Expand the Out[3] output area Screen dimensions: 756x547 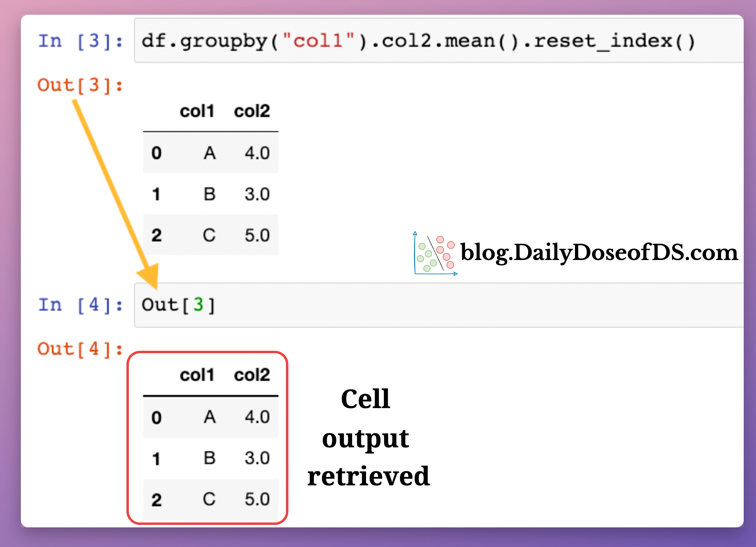tap(80, 85)
